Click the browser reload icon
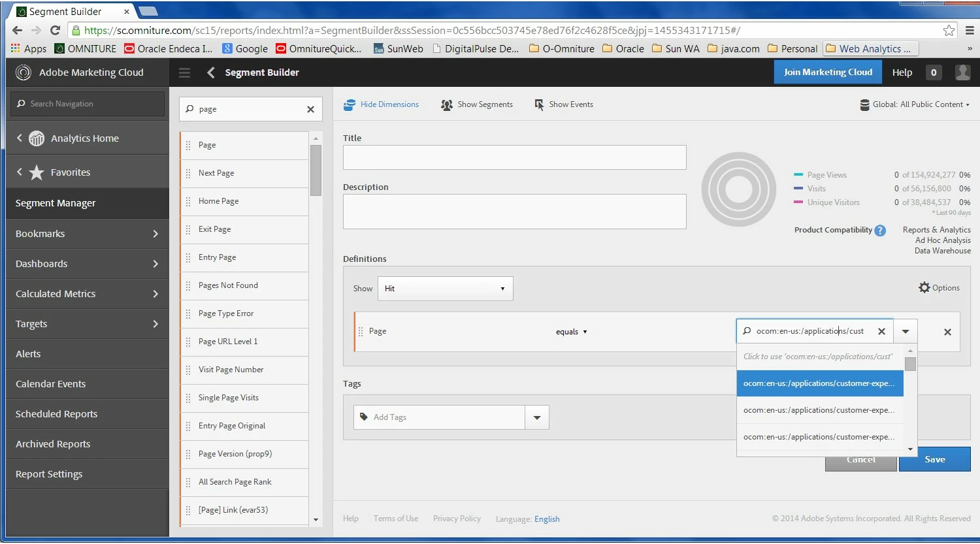 pos(55,30)
